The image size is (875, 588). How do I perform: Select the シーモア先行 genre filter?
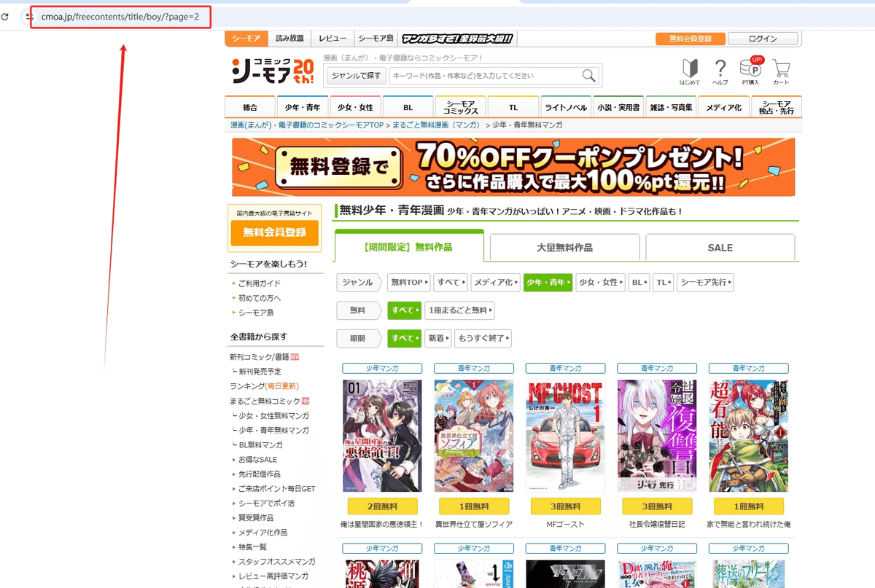pyautogui.click(x=705, y=282)
